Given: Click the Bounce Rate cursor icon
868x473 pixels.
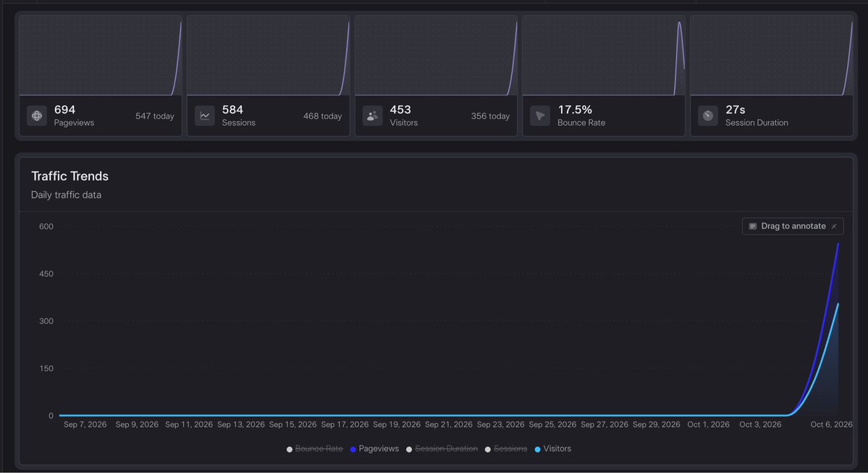Looking at the screenshot, I should tap(540, 116).
